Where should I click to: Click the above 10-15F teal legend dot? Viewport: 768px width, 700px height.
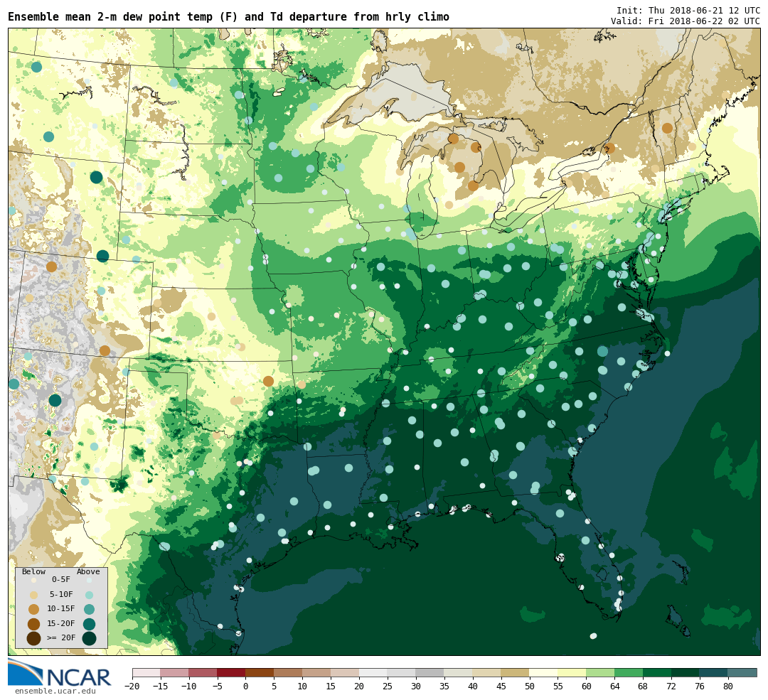pyautogui.click(x=89, y=610)
